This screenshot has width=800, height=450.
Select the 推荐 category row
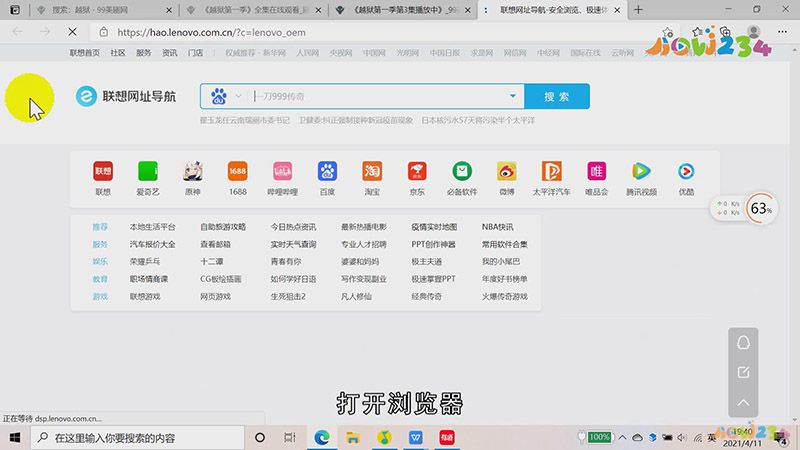coord(100,227)
